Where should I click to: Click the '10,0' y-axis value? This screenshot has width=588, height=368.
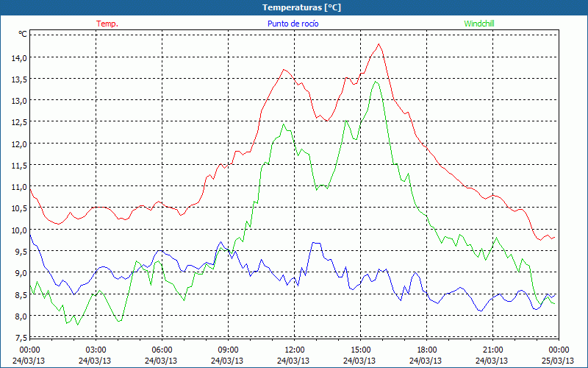(19, 230)
